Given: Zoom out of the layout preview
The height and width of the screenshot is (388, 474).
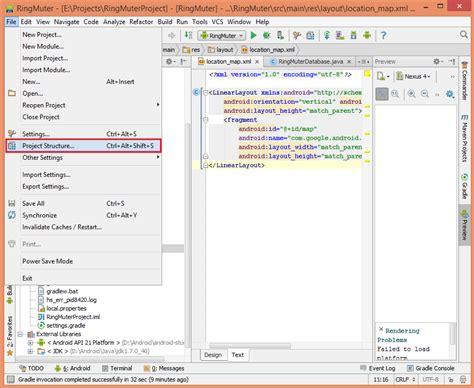Looking at the screenshot, I should tap(425, 94).
